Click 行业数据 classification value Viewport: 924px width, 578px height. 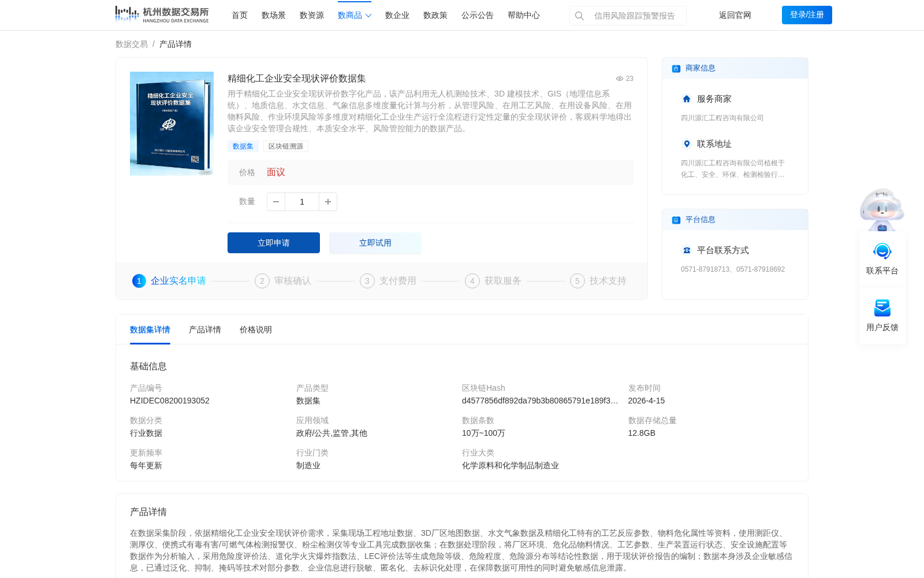click(x=146, y=433)
